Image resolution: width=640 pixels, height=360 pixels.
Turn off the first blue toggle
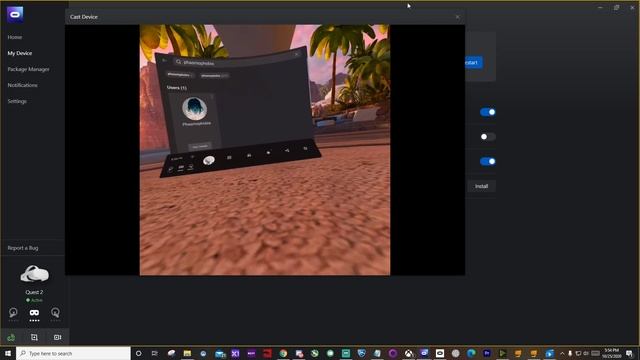point(488,112)
